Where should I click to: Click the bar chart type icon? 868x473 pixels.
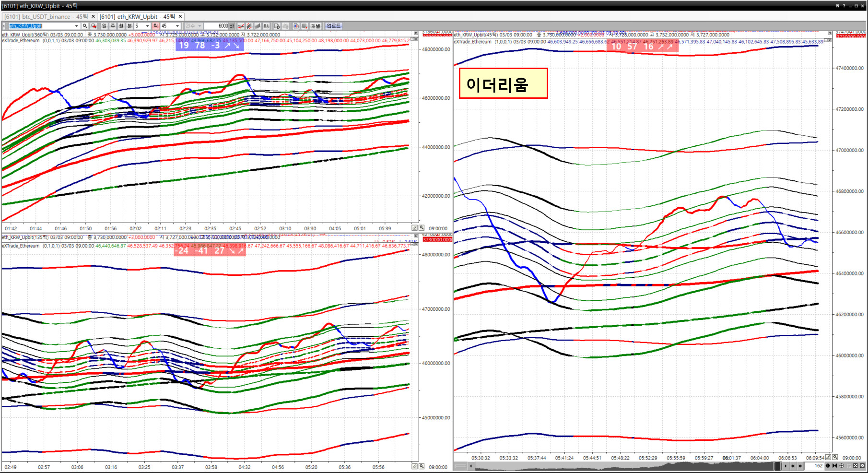click(x=258, y=26)
